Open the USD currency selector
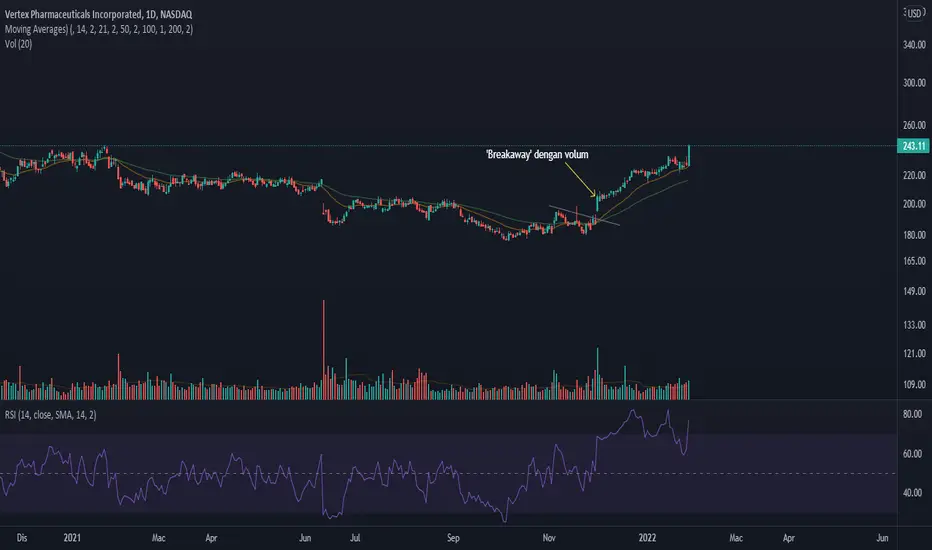The width and height of the screenshot is (932, 550). 914,13
